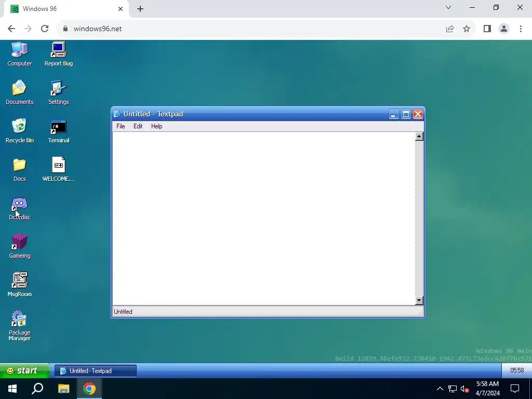
Task: Click the network tray icon
Action: [x=453, y=389]
